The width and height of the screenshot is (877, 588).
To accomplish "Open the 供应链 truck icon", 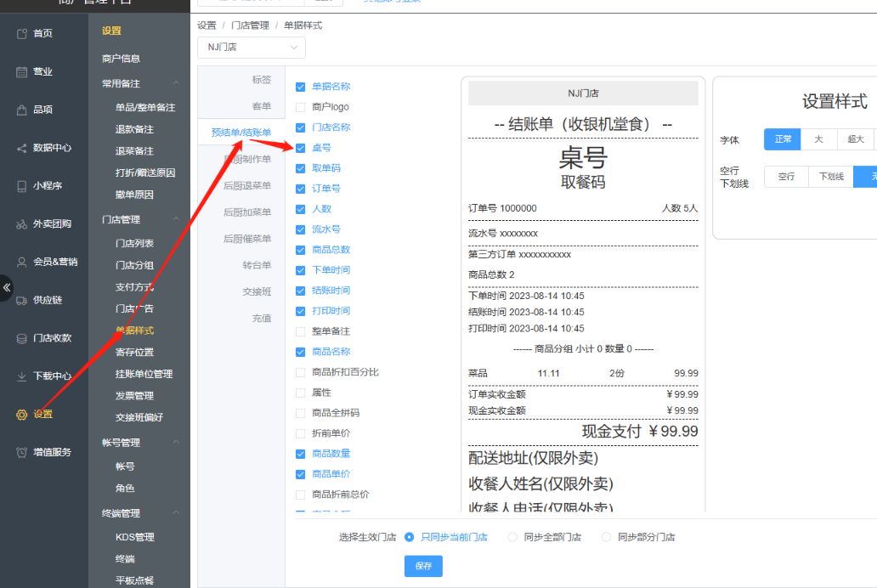I will [22, 300].
